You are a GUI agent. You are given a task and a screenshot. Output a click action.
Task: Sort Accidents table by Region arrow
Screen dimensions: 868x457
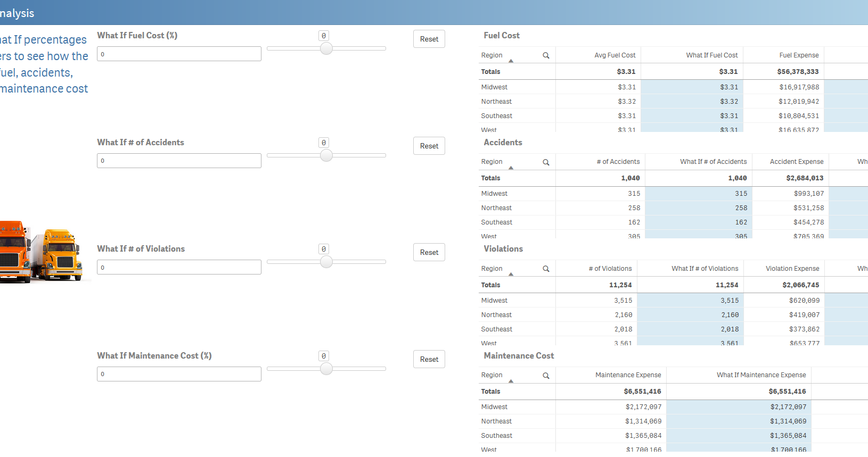coord(511,168)
